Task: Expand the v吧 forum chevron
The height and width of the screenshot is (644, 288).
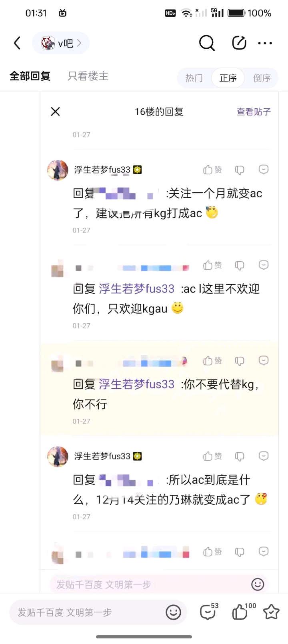Action: (79, 43)
